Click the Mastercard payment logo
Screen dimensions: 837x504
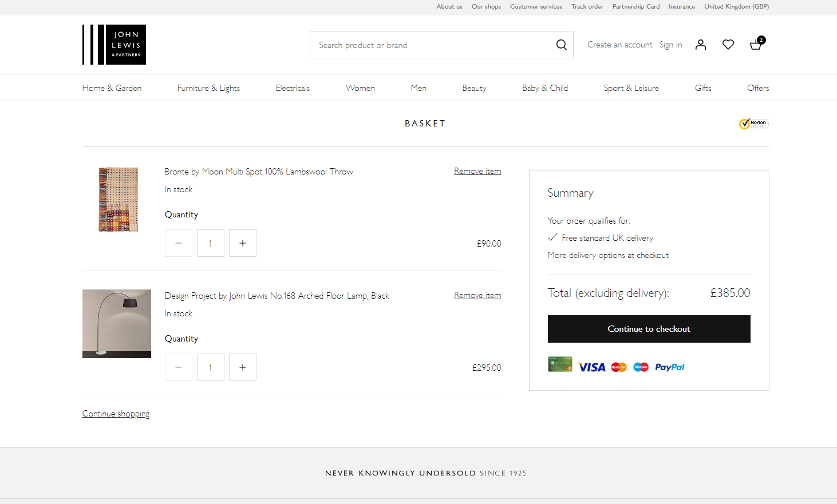pyautogui.click(x=619, y=367)
